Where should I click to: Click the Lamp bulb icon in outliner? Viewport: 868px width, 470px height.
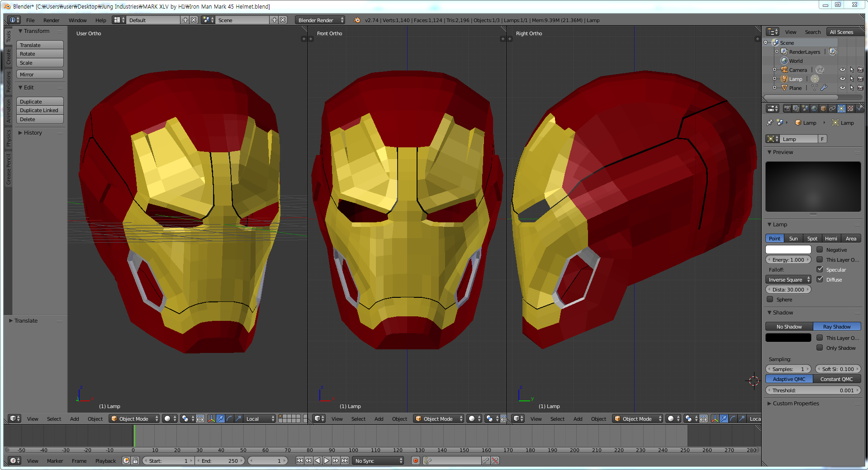(784, 79)
